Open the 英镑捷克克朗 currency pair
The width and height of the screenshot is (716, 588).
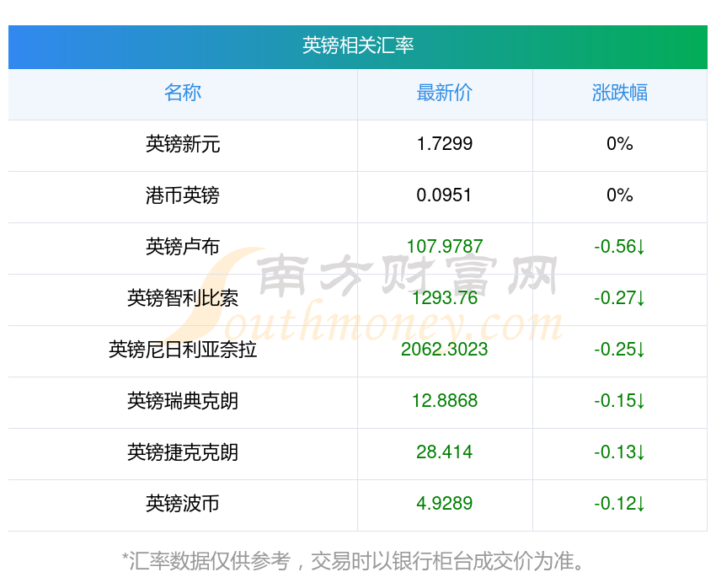(183, 452)
